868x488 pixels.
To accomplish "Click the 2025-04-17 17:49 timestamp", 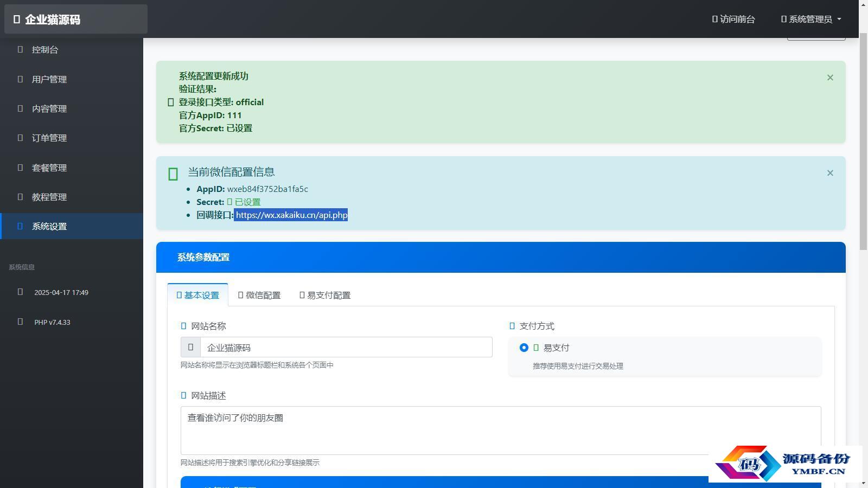I will tap(61, 292).
